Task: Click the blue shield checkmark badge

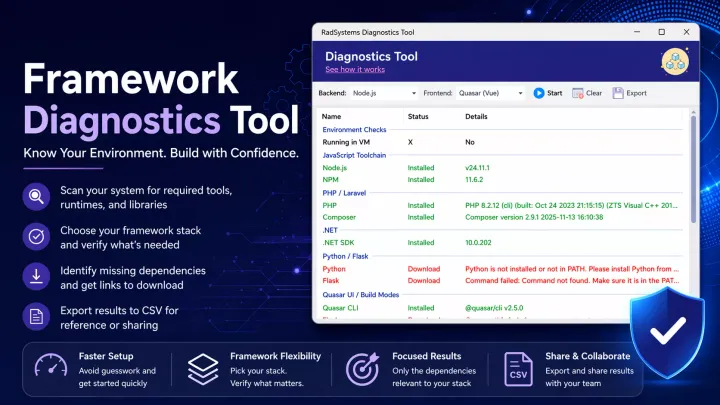Action: coord(667,332)
